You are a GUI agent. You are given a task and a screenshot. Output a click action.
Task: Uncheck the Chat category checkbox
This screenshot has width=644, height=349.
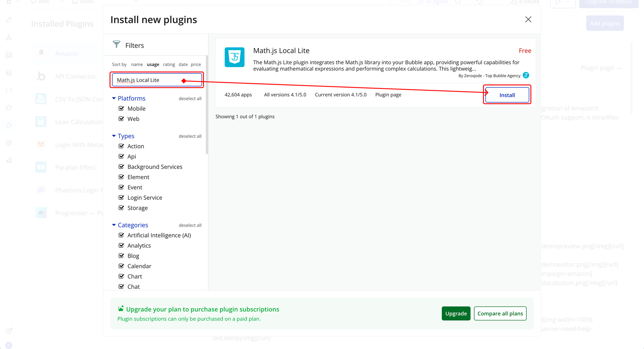point(121,286)
